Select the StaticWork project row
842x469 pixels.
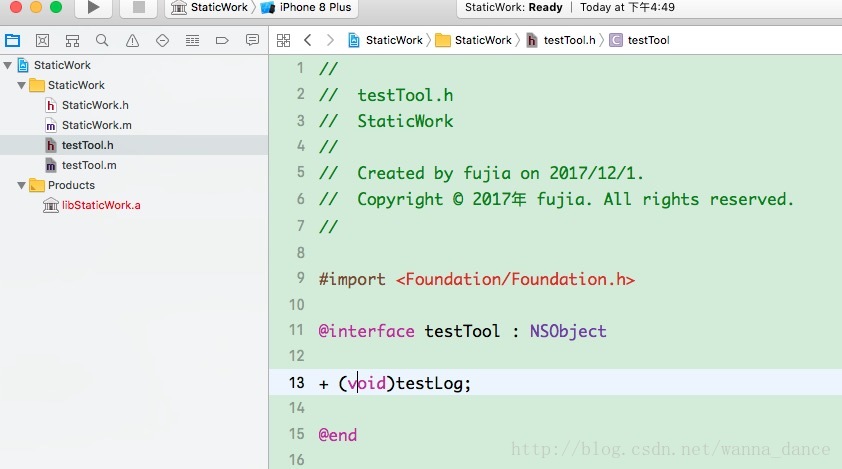tap(134, 66)
